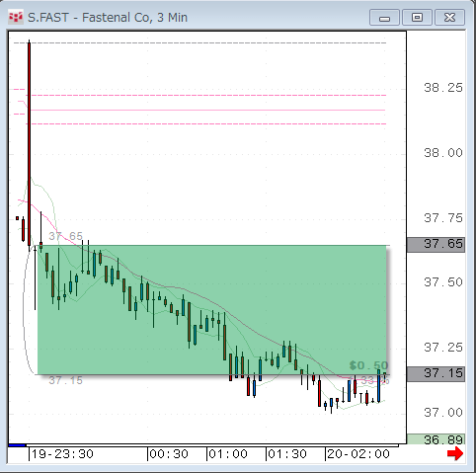Select the 37.65 price marker on axis
This screenshot has height=473, width=476.
click(x=436, y=245)
